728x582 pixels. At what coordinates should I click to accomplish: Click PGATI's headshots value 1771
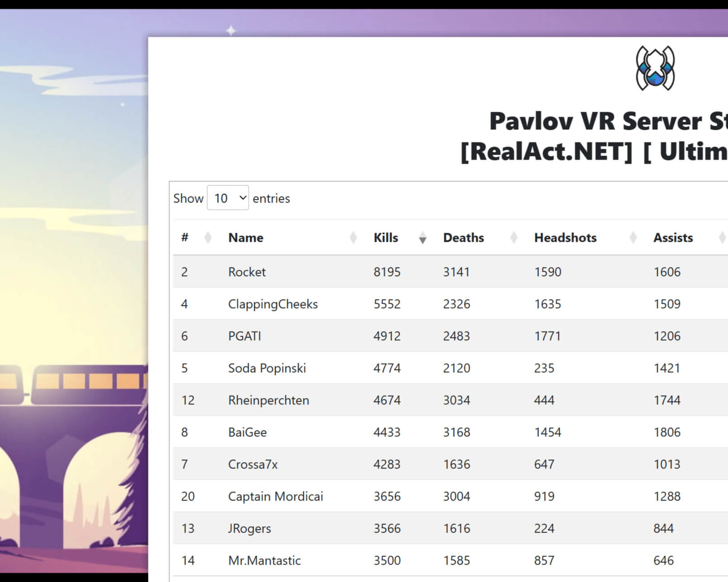(548, 336)
